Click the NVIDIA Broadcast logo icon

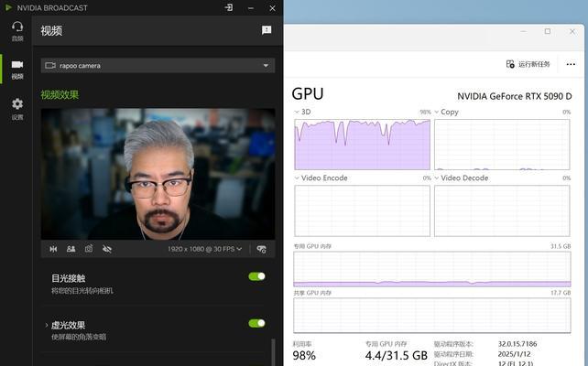(8, 7)
